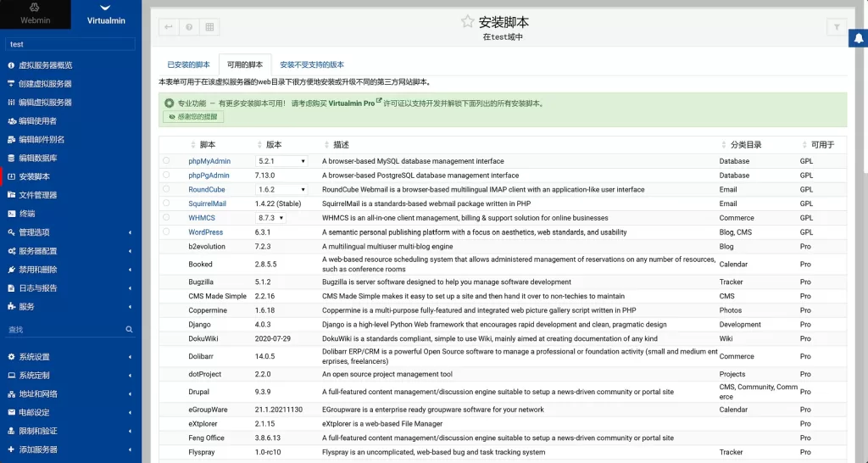Switch to the 安装不受支持的版本 tab
The image size is (868, 463).
click(312, 64)
